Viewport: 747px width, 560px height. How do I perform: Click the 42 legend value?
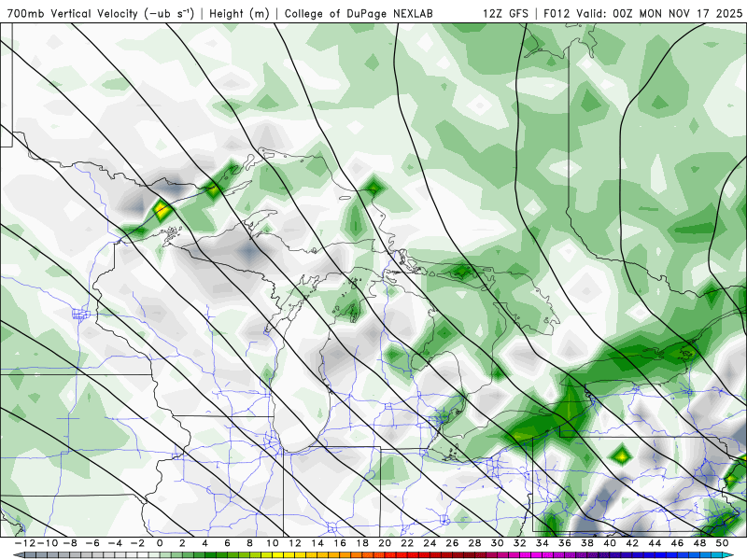pyautogui.click(x=632, y=543)
